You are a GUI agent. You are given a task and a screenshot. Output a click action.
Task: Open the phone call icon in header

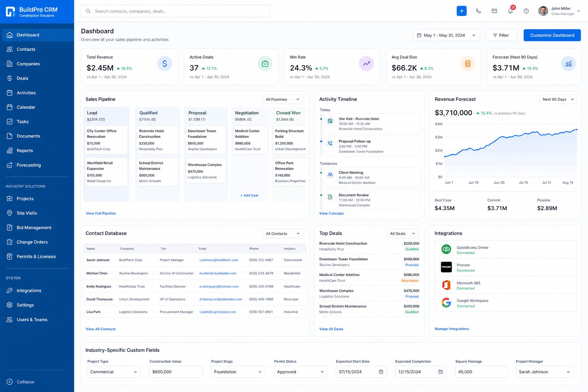(479, 11)
